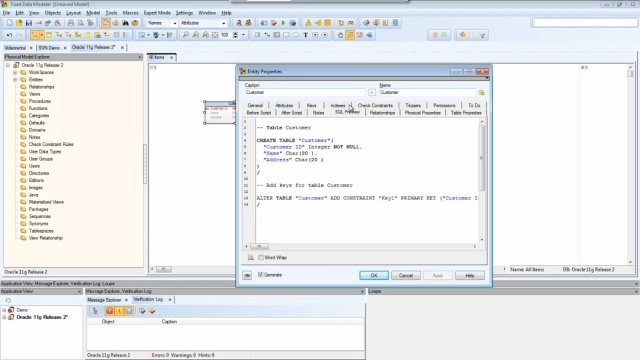Open the Macros menu
The height and width of the screenshot is (360, 640).
130,13
